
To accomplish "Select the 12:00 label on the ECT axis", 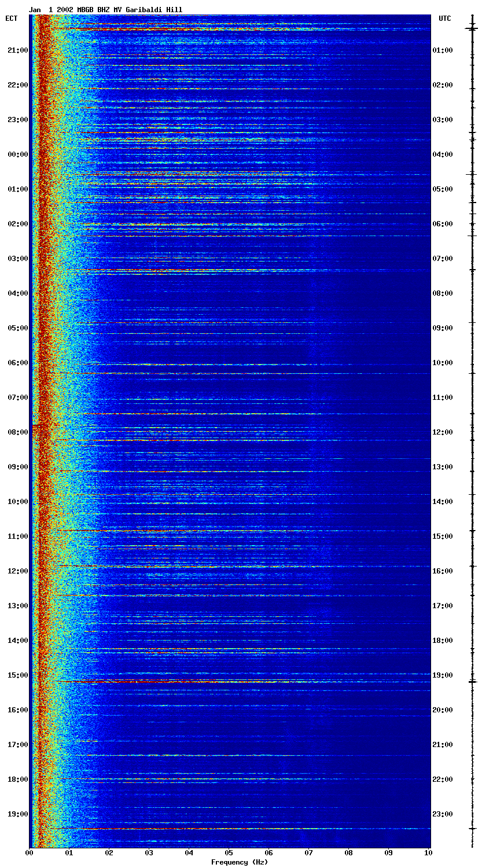I will click(17, 571).
